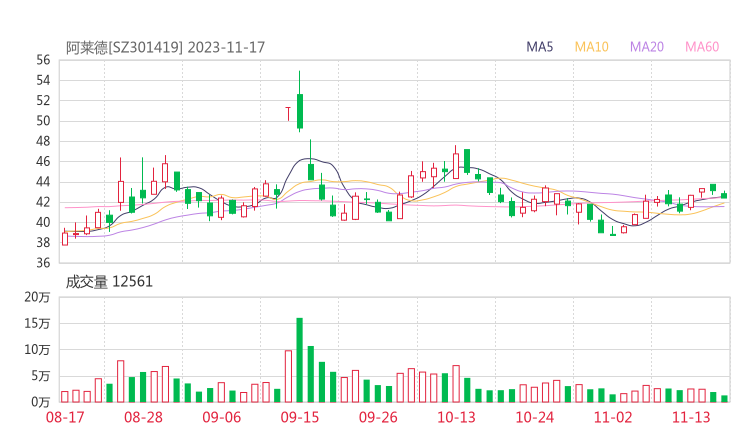Click the 11-13 date marker
The width and height of the screenshot is (740, 440).
click(x=691, y=417)
